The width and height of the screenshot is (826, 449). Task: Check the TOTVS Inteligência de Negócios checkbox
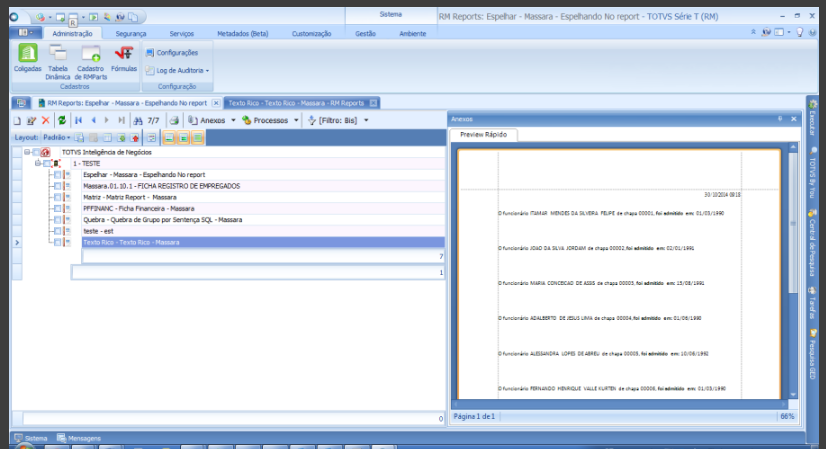pos(36,152)
